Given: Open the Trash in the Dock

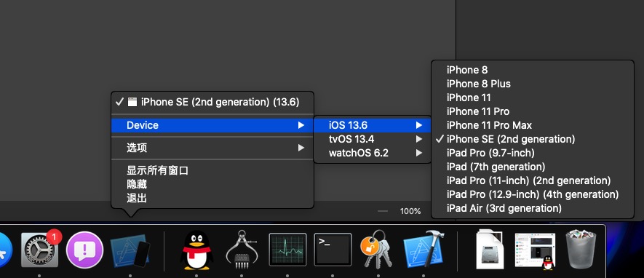Looking at the screenshot, I should tap(581, 250).
